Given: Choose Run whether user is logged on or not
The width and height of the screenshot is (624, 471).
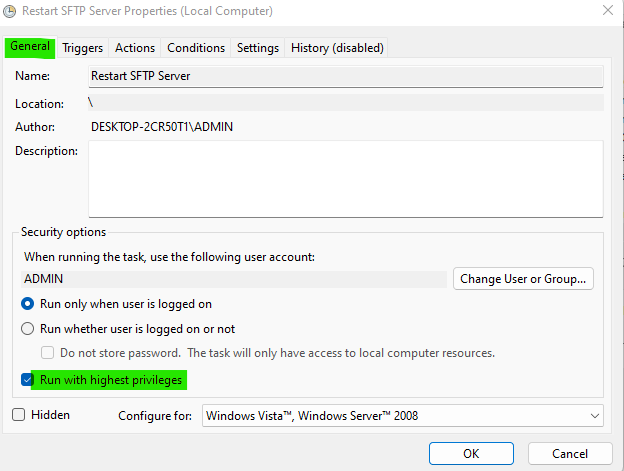Looking at the screenshot, I should 28,328.
